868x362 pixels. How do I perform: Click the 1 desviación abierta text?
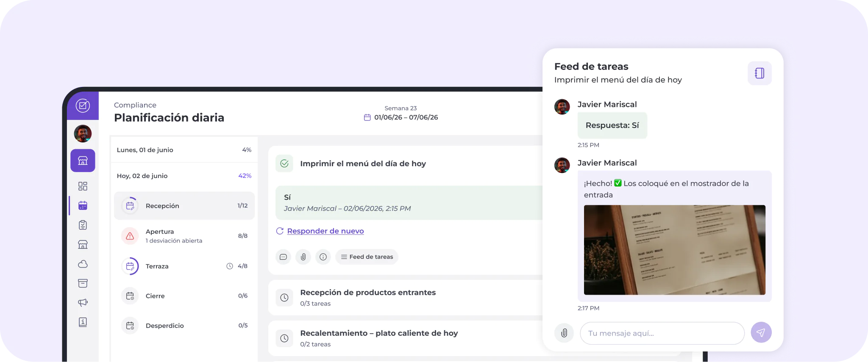(174, 241)
